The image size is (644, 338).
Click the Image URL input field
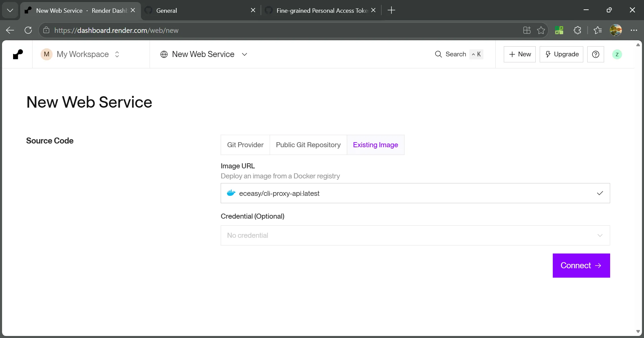coord(415,193)
